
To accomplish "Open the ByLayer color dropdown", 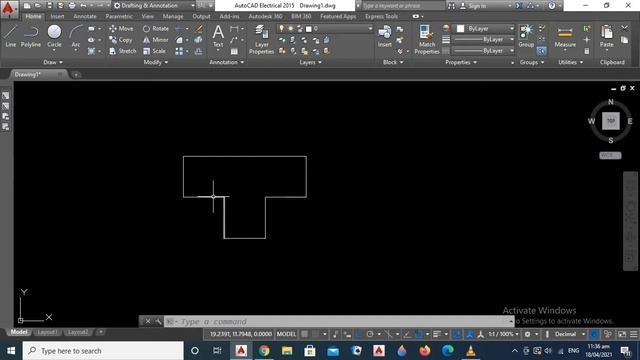I will click(511, 29).
